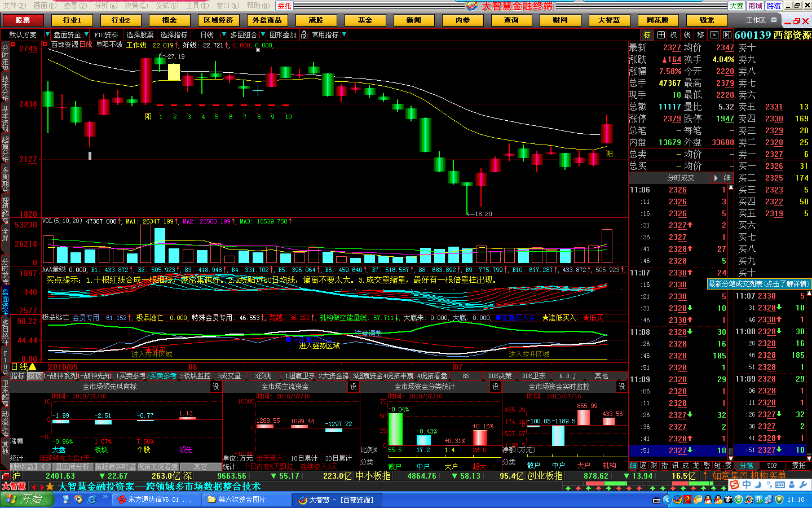Open the 工具(T) menu

(x=197, y=6)
